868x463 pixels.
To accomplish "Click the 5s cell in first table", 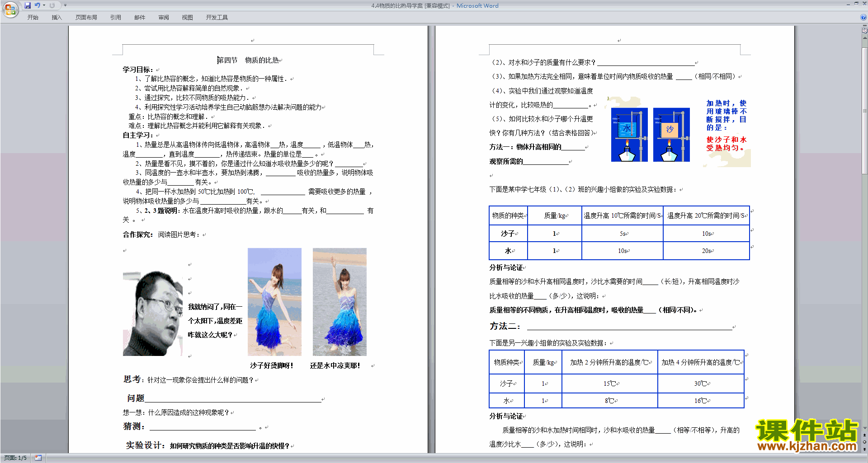I will 623,234.
